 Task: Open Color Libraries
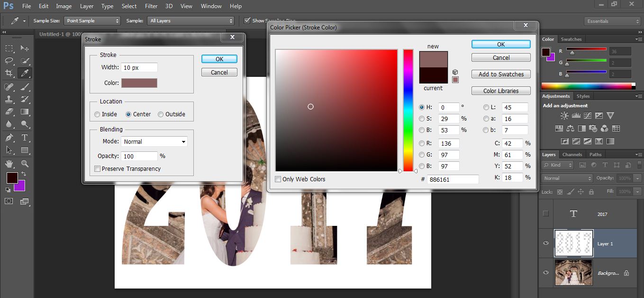coord(501,91)
